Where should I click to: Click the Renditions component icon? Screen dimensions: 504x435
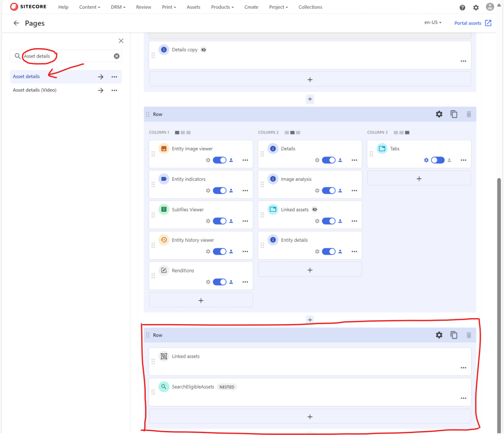pos(164,270)
